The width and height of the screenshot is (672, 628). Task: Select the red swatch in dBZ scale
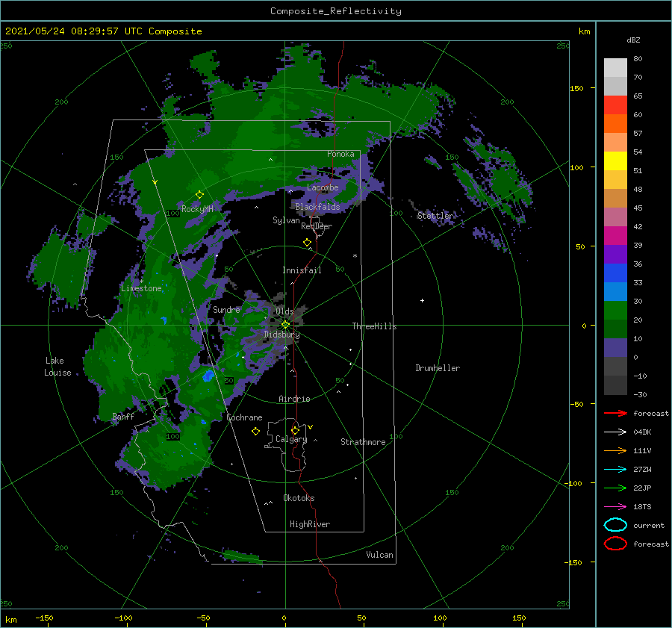tap(615, 105)
